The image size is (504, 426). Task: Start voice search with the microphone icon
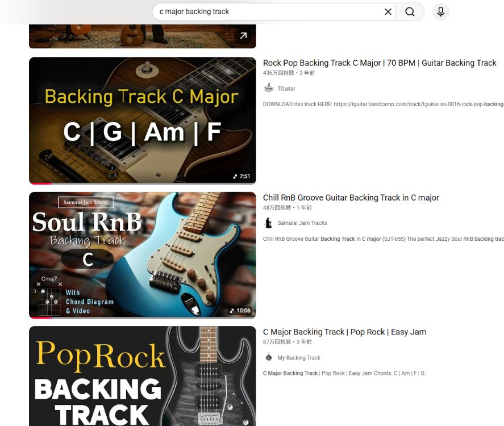tap(441, 12)
